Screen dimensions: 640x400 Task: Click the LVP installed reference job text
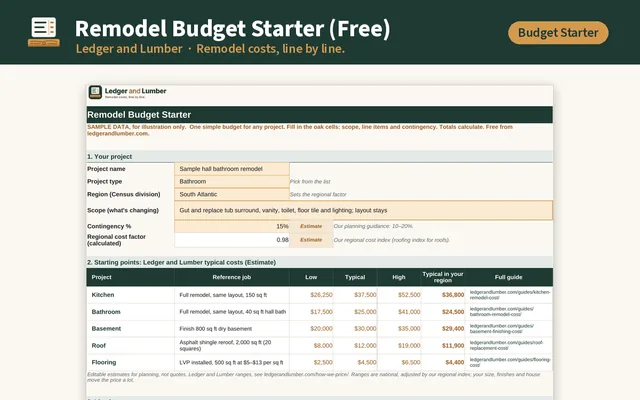point(231,362)
